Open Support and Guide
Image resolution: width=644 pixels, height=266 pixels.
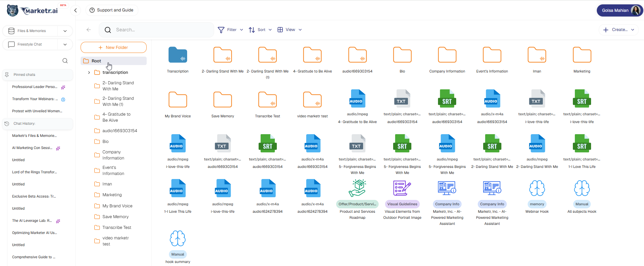(112, 10)
